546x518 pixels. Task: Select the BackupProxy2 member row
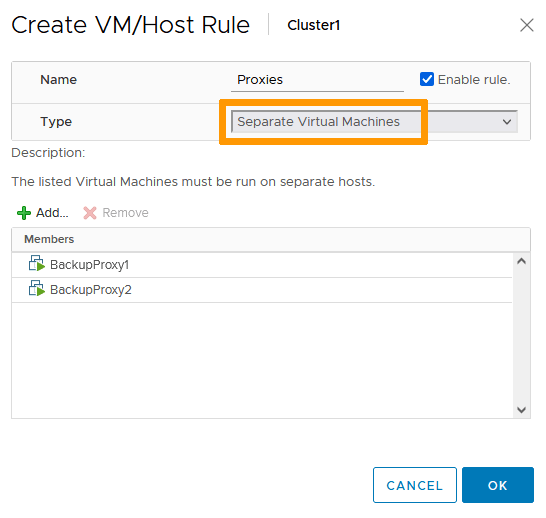(262, 290)
